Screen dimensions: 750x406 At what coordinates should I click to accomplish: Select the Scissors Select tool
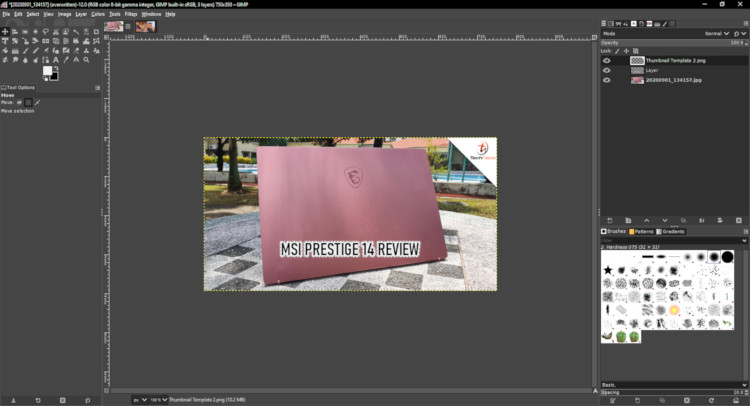tap(55, 32)
